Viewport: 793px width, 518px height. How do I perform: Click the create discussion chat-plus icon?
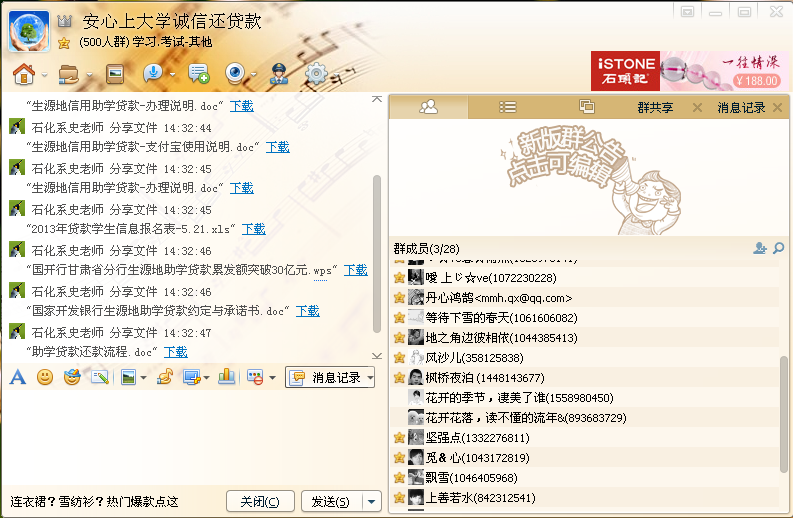(198, 73)
